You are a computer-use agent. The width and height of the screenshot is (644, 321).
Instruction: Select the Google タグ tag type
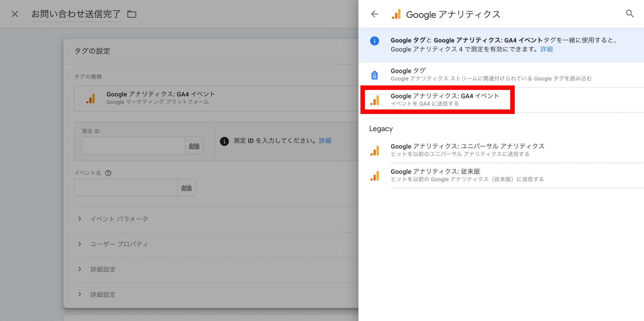coord(501,75)
